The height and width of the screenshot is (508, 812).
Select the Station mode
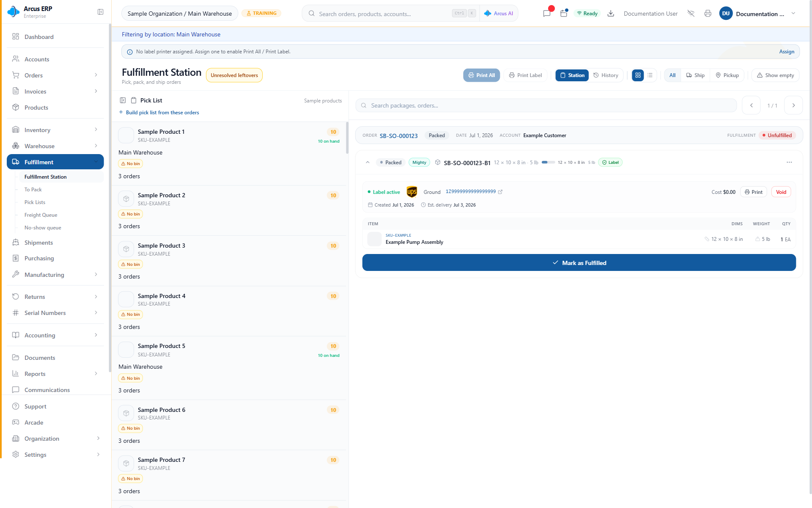tap(572, 75)
